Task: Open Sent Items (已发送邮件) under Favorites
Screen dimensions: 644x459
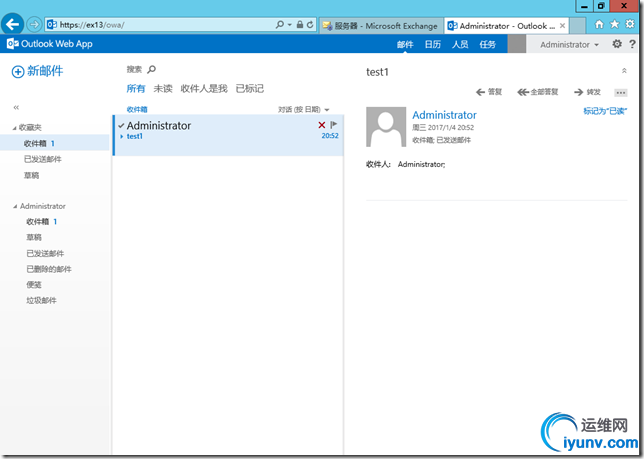Action: (x=43, y=159)
